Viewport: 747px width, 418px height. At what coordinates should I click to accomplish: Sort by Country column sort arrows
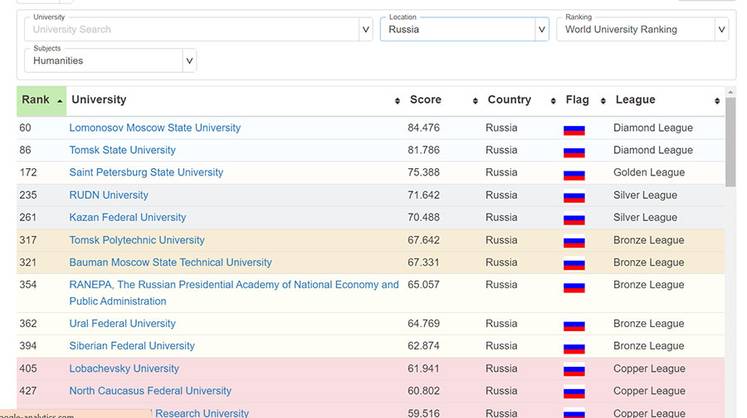point(553,101)
